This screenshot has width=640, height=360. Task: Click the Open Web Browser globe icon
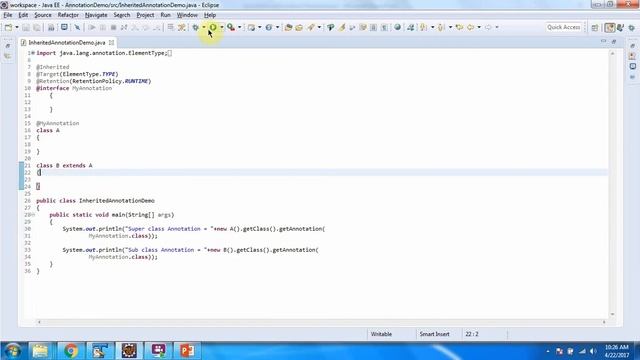click(397, 27)
